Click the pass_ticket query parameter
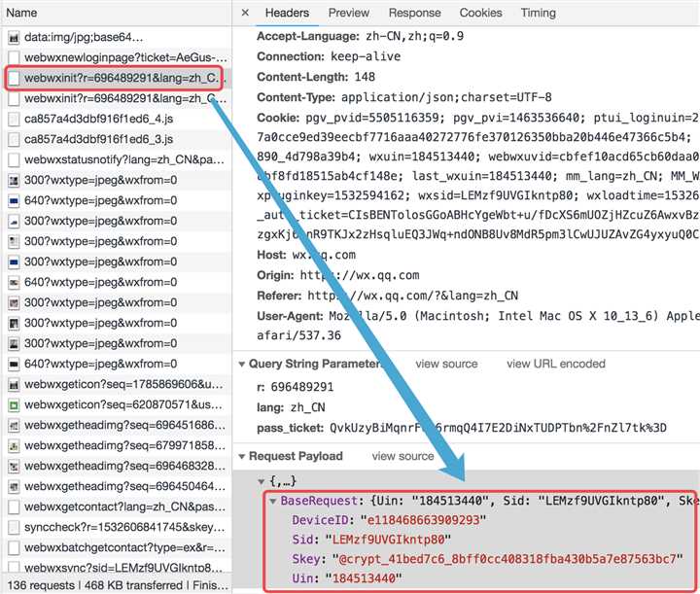The height and width of the screenshot is (594, 700). pos(462,429)
